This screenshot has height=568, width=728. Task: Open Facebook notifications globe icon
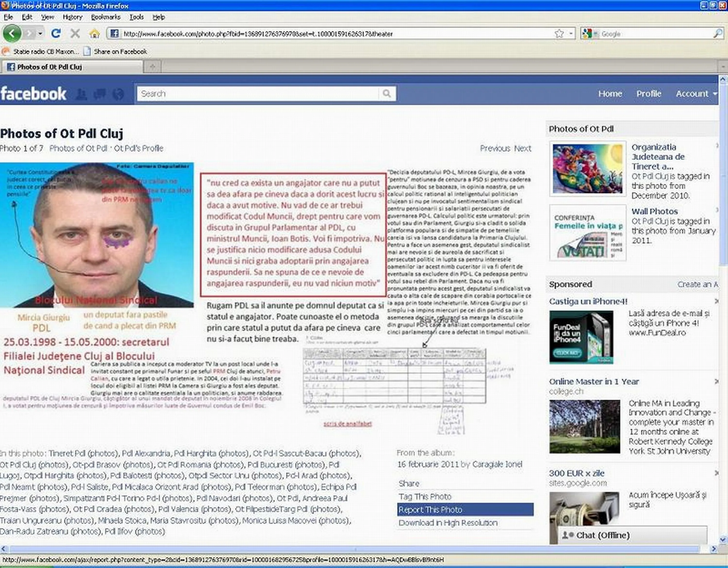point(118,94)
